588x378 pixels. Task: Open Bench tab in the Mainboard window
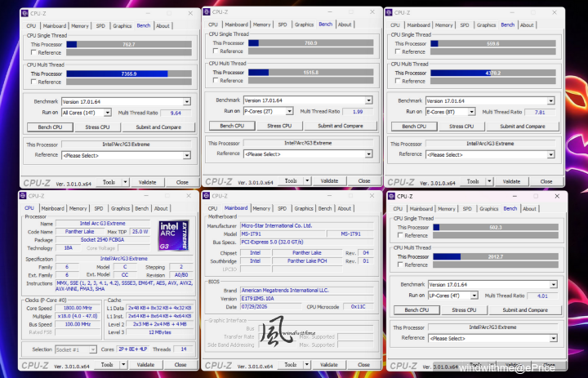(x=325, y=208)
